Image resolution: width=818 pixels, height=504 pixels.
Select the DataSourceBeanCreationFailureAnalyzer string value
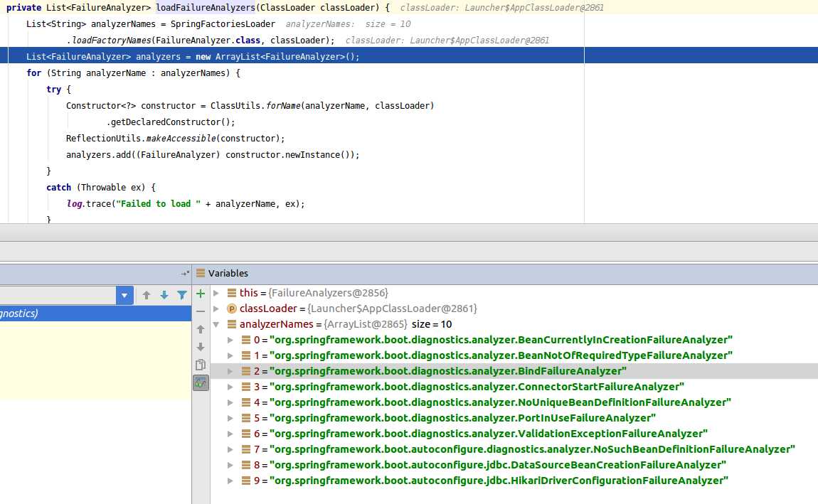pyautogui.click(x=498, y=465)
